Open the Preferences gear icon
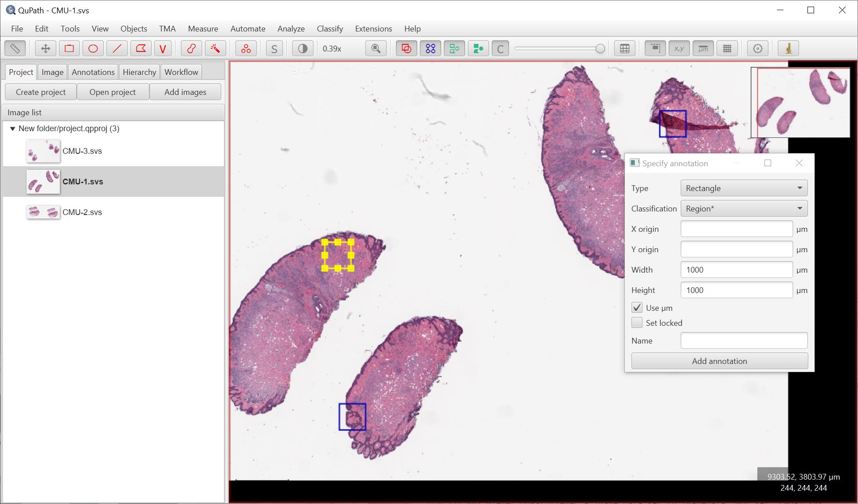The height and width of the screenshot is (504, 858). [758, 48]
